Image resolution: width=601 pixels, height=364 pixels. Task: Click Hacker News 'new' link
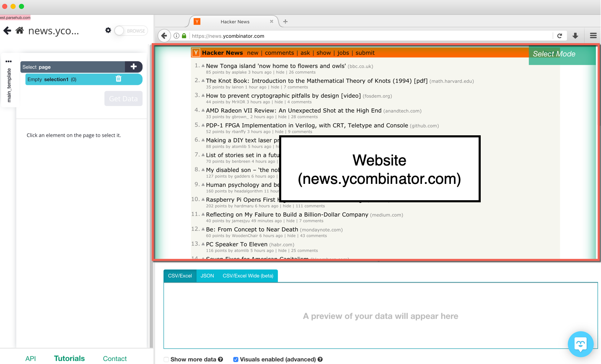tap(253, 53)
